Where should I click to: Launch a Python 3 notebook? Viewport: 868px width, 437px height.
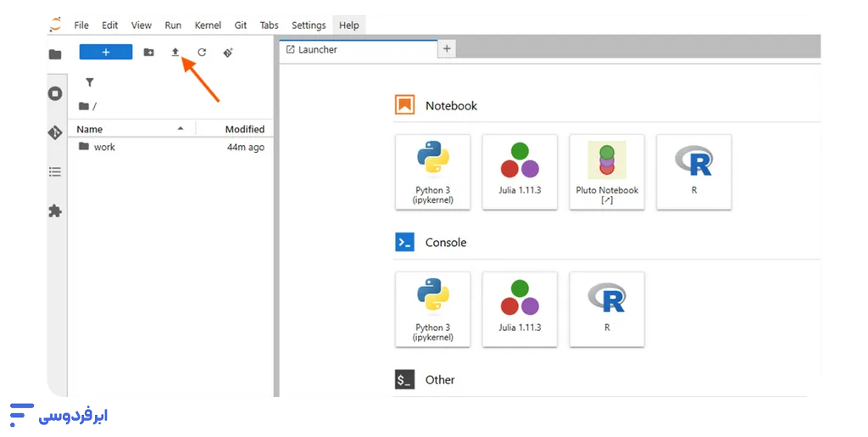(433, 171)
